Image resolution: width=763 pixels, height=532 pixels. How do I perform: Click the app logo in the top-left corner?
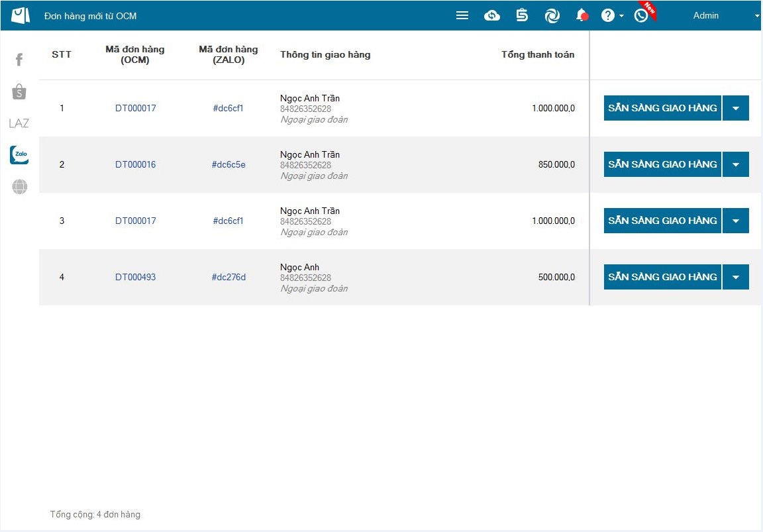[21, 15]
